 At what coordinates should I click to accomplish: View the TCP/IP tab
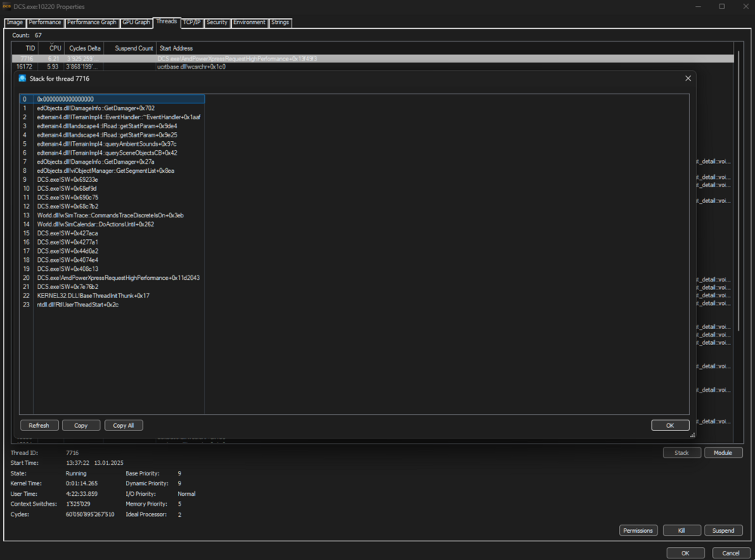192,23
